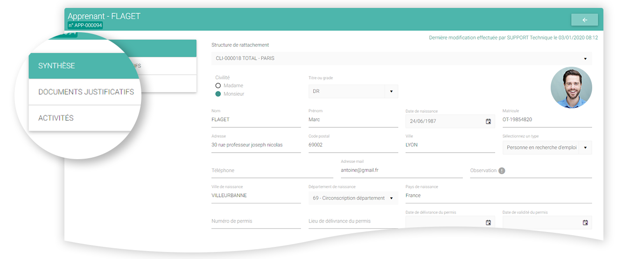Click the learner profile photo
The height and width of the screenshot is (259, 644).
click(571, 88)
